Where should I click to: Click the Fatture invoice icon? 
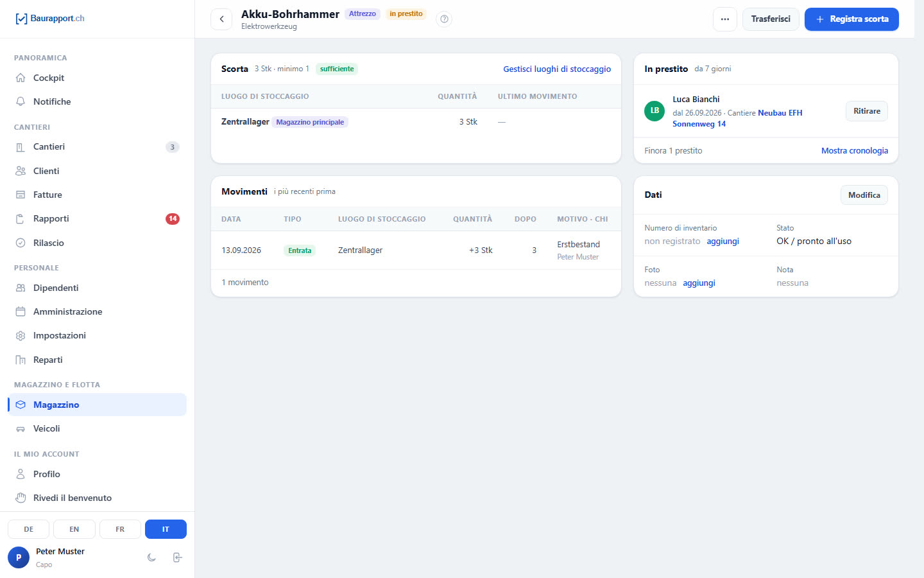(x=21, y=195)
